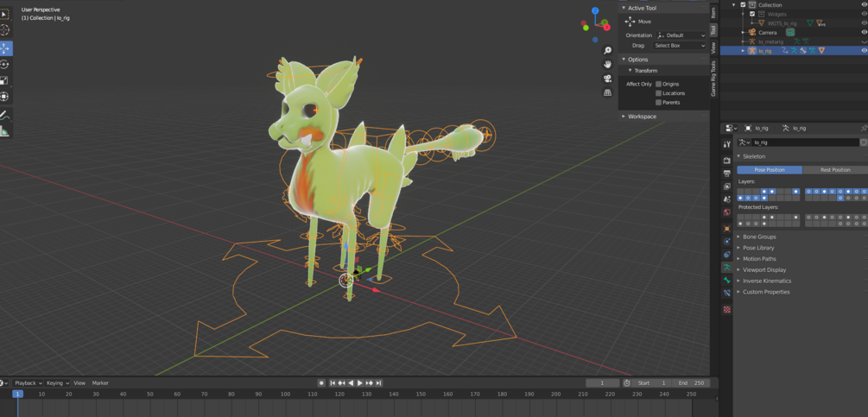Image resolution: width=868 pixels, height=417 pixels.
Task: Click the Pose Position button
Action: point(770,170)
